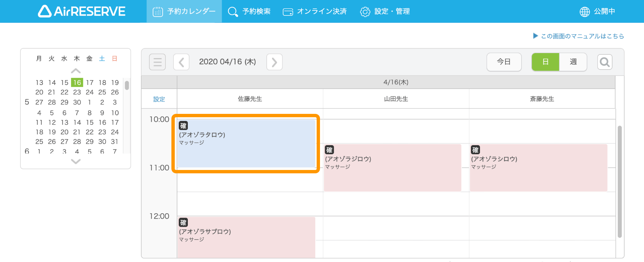Click the 設定 link in schedule
This screenshot has height=262, width=644.
[159, 99]
